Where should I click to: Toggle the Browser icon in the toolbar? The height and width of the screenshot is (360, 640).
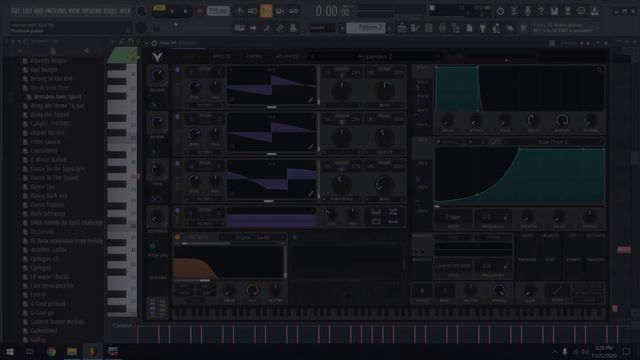point(456,28)
